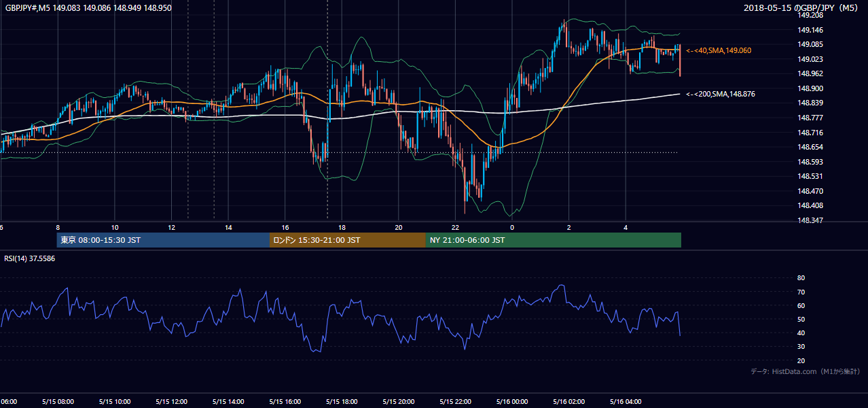Click price axis value 149.146
The image size is (868, 408).
click(x=810, y=30)
